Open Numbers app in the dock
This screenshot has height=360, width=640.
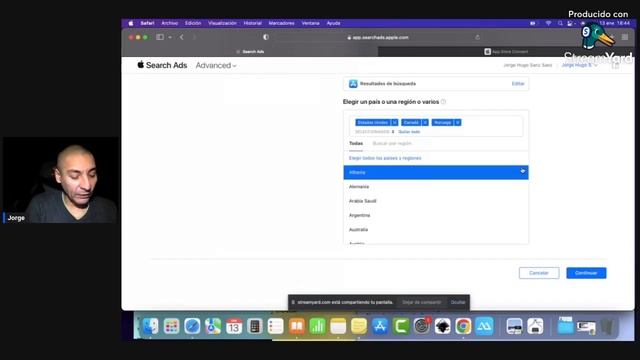coord(317,326)
